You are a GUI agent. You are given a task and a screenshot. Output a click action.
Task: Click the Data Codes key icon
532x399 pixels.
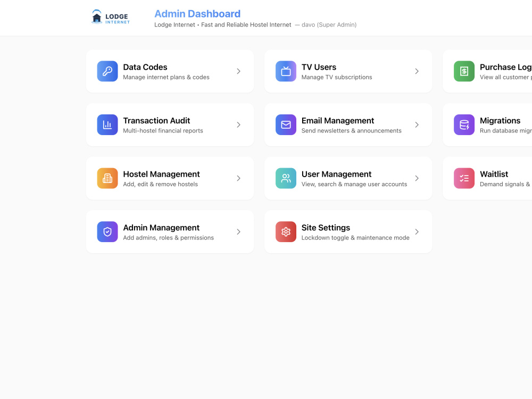107,71
